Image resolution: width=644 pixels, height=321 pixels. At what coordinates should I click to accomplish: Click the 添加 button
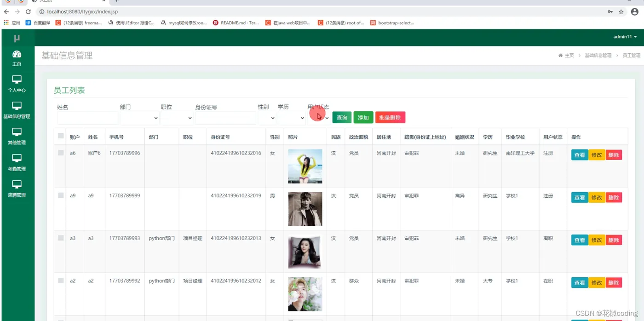(x=363, y=117)
